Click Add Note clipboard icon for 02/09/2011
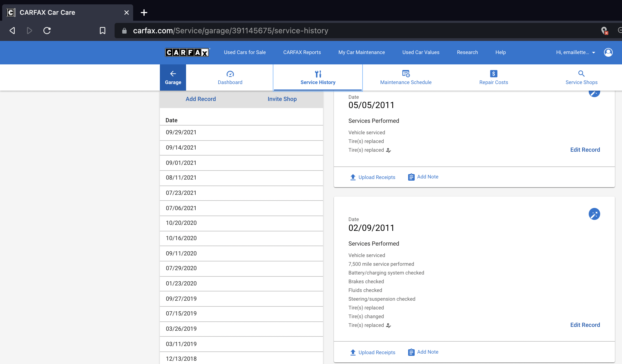This screenshot has width=622, height=364. click(x=411, y=352)
